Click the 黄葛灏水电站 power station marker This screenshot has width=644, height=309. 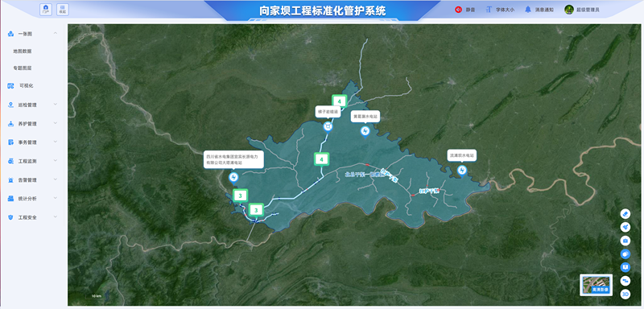pyautogui.click(x=365, y=131)
